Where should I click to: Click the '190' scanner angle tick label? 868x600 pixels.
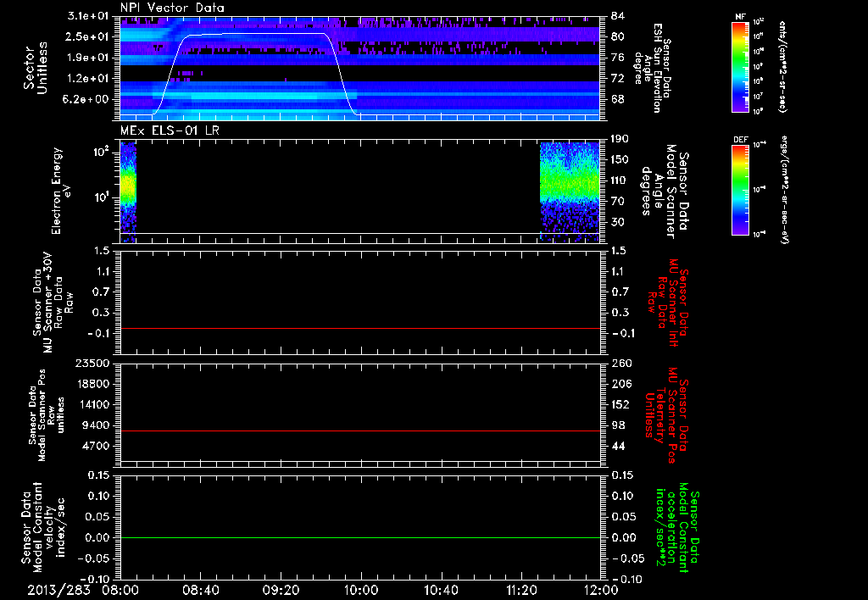pyautogui.click(x=620, y=139)
